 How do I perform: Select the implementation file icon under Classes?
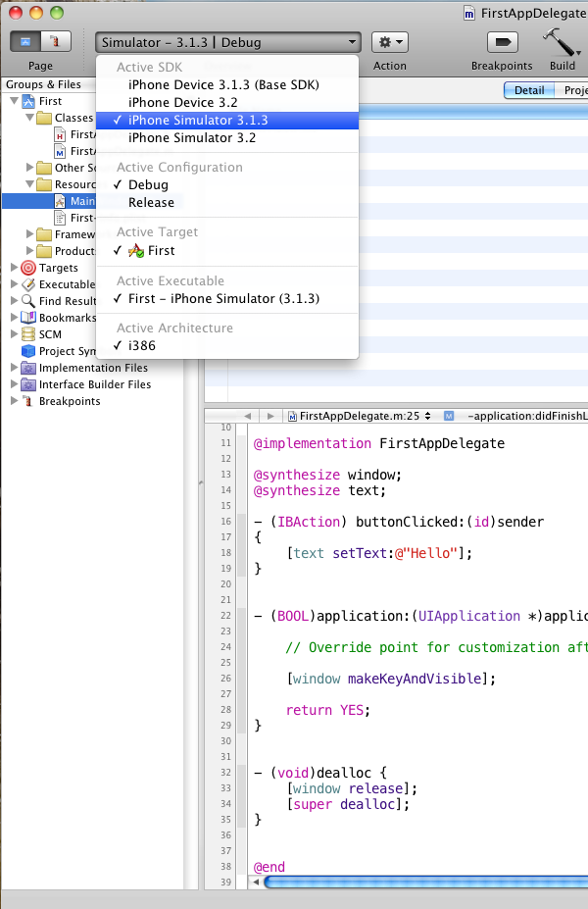(x=60, y=152)
